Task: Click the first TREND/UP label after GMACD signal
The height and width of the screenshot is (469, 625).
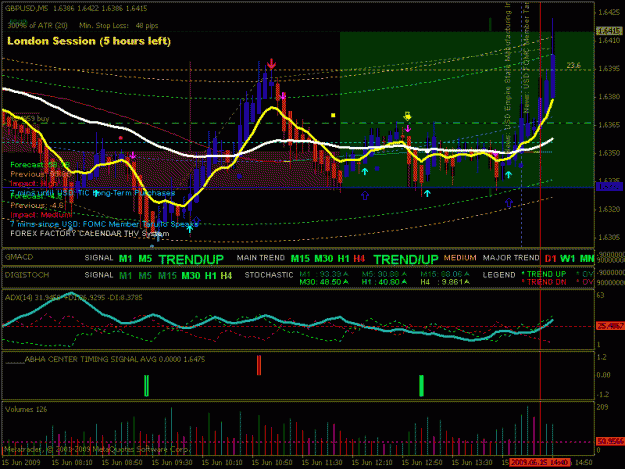Action: [x=191, y=259]
